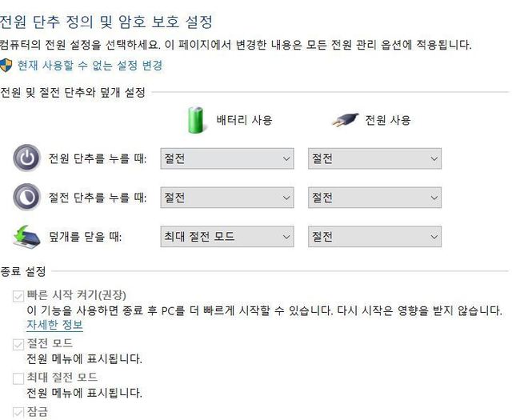512x420 pixels.
Task: Click the sleep button moon icon
Action: (26, 196)
